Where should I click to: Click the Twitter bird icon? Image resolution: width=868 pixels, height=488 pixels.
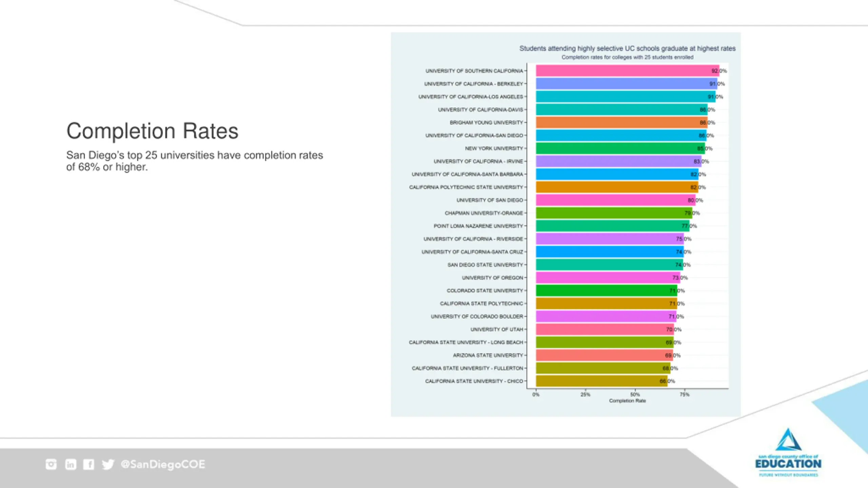pyautogui.click(x=108, y=464)
